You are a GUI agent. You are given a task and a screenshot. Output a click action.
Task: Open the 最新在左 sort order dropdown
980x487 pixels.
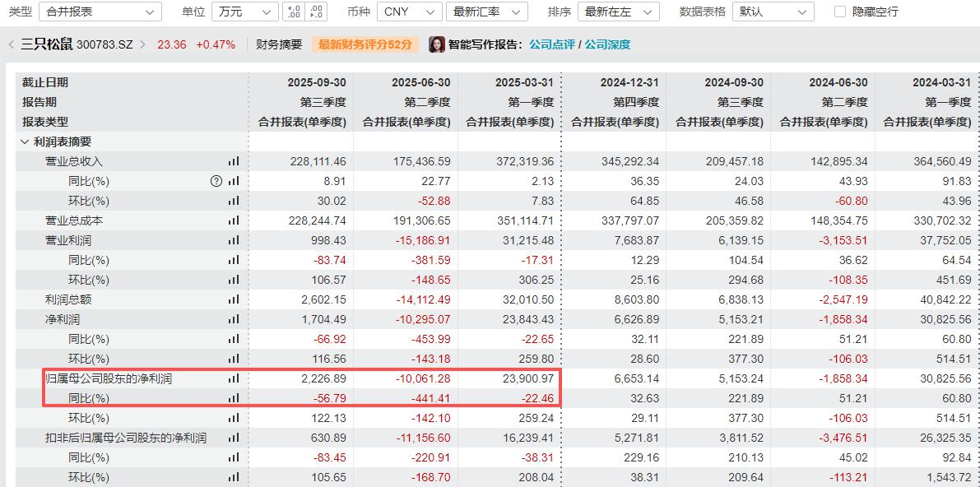pyautogui.click(x=619, y=12)
